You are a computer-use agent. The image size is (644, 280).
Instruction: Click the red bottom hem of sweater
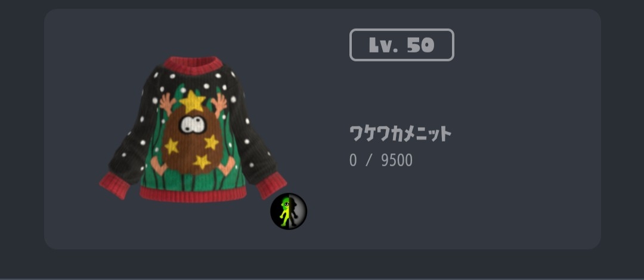tap(193, 194)
